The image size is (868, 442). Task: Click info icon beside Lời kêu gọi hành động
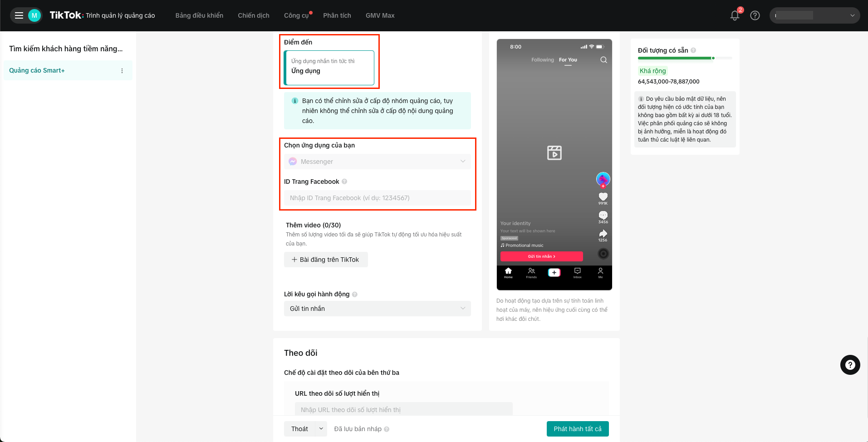[x=355, y=295]
